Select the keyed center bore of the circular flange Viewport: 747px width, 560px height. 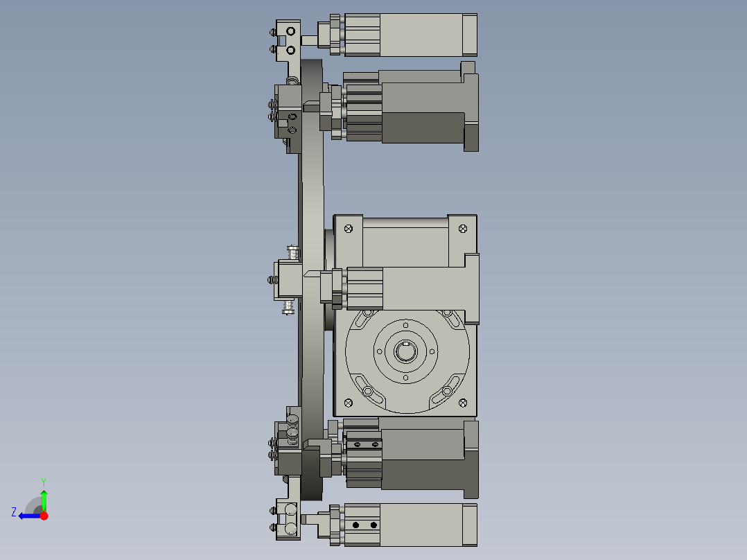pyautogui.click(x=405, y=351)
